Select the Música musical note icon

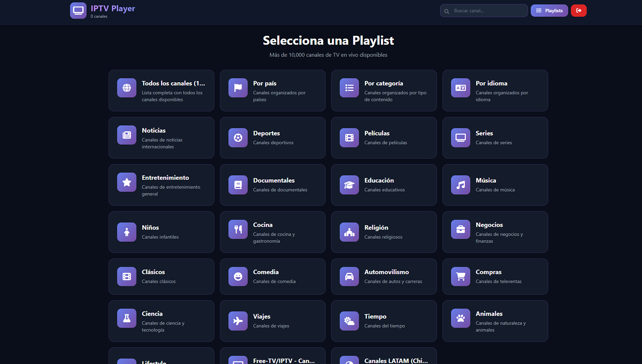(460, 185)
